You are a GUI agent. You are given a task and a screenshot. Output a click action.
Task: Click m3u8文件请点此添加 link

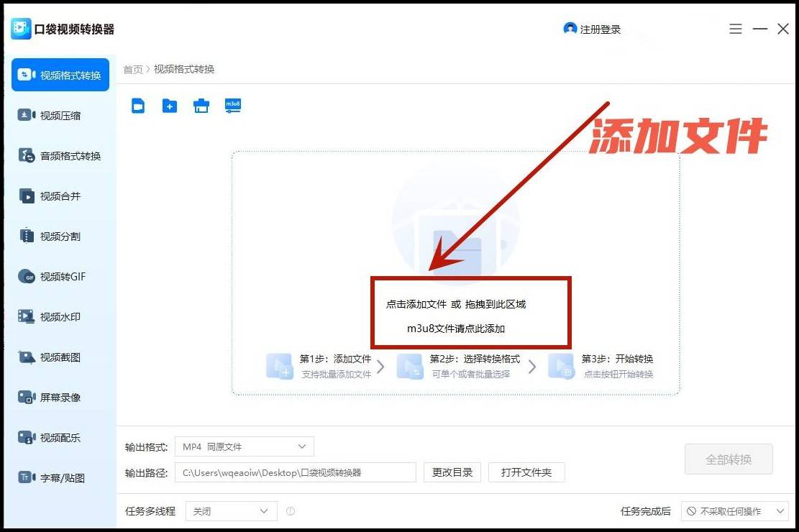point(455,329)
